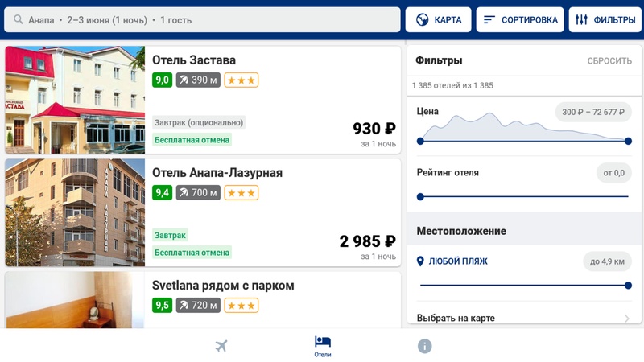
Task: Click the 390 м beach distance badge
Action: tap(198, 80)
